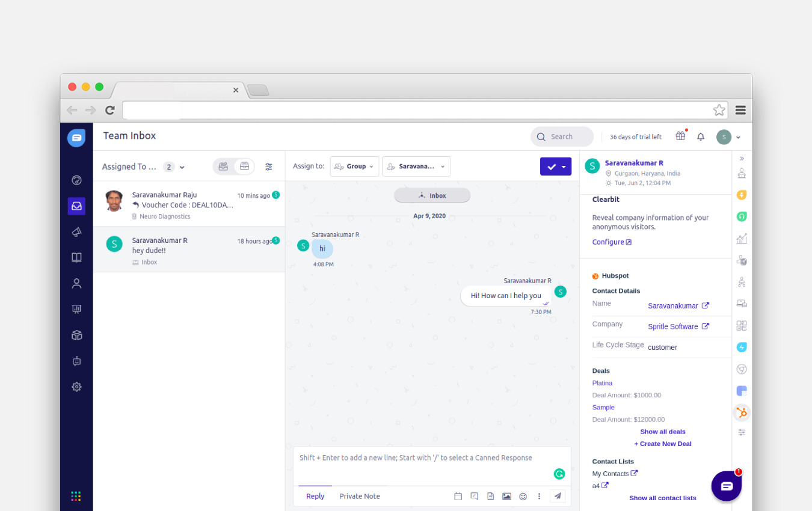Open Contacts with the person icon

point(76,283)
